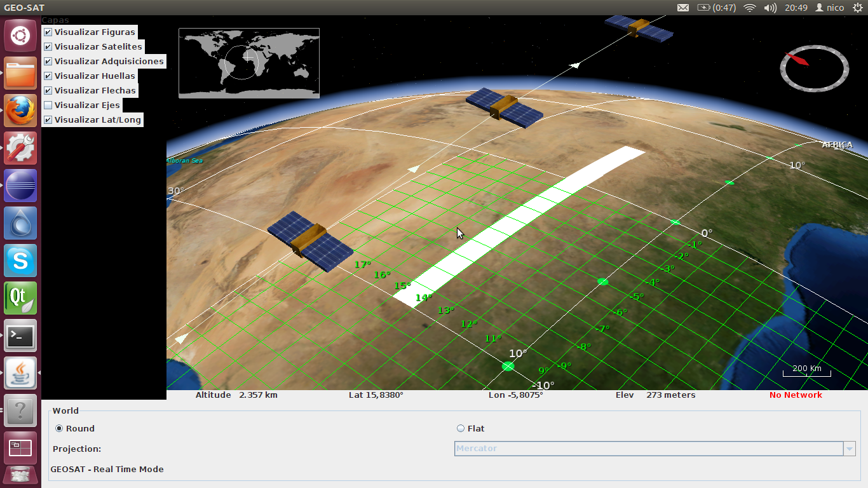Launch the Terminal from the dock
The height and width of the screenshot is (488, 868).
pyautogui.click(x=20, y=335)
